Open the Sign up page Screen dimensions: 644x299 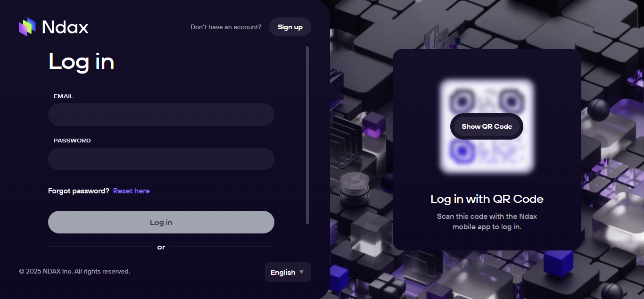[x=290, y=27]
